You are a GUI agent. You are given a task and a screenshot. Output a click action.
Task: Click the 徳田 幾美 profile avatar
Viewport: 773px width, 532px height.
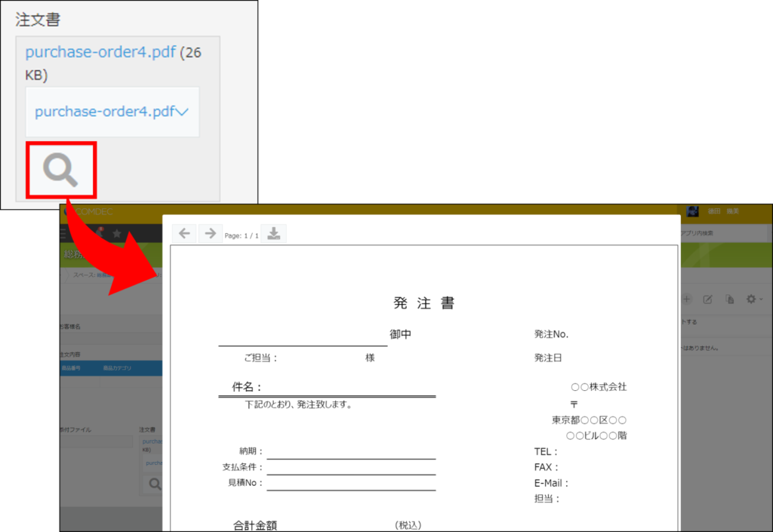coord(693,211)
